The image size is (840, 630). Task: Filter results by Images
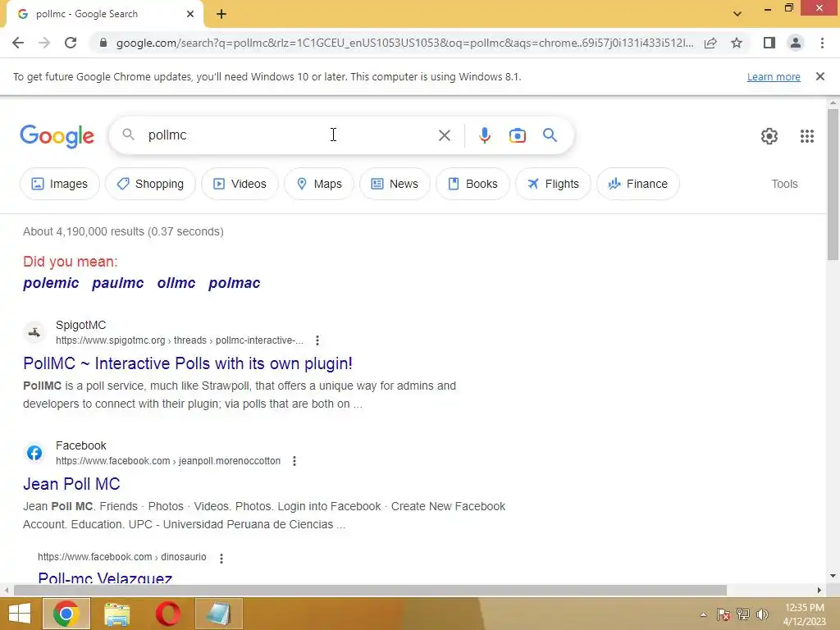click(x=59, y=184)
